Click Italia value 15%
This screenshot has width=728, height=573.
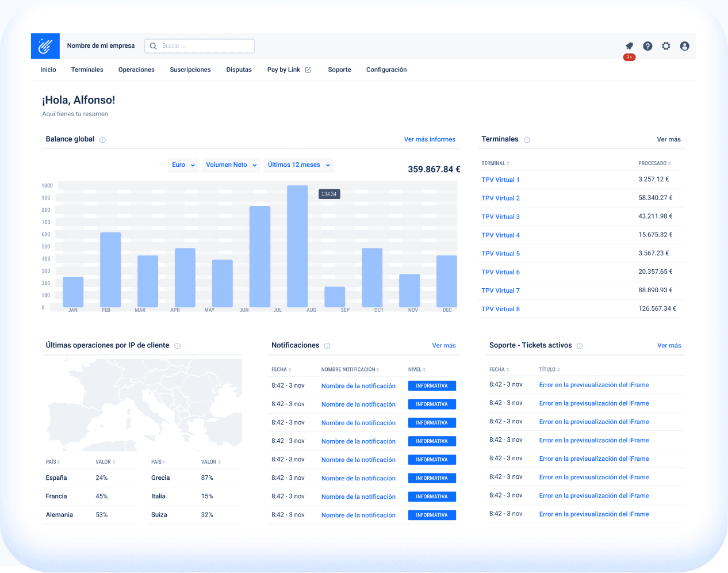coord(207,496)
